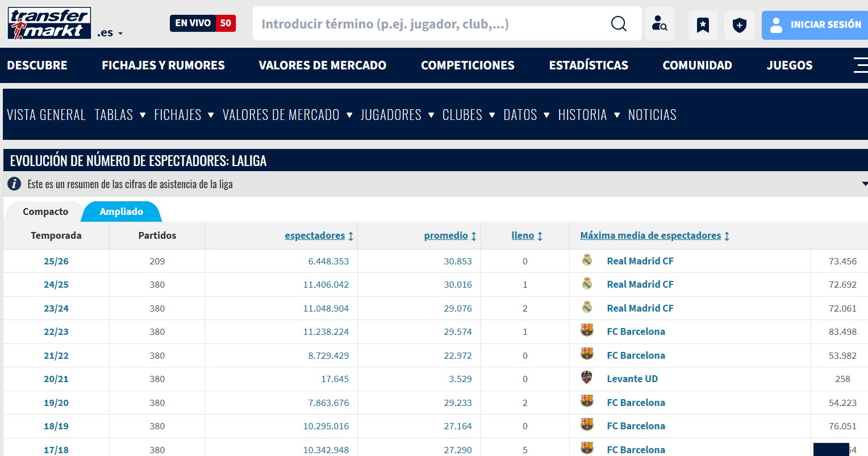The width and height of the screenshot is (868, 456).
Task: Click the info icon beside summary text
Action: [14, 184]
